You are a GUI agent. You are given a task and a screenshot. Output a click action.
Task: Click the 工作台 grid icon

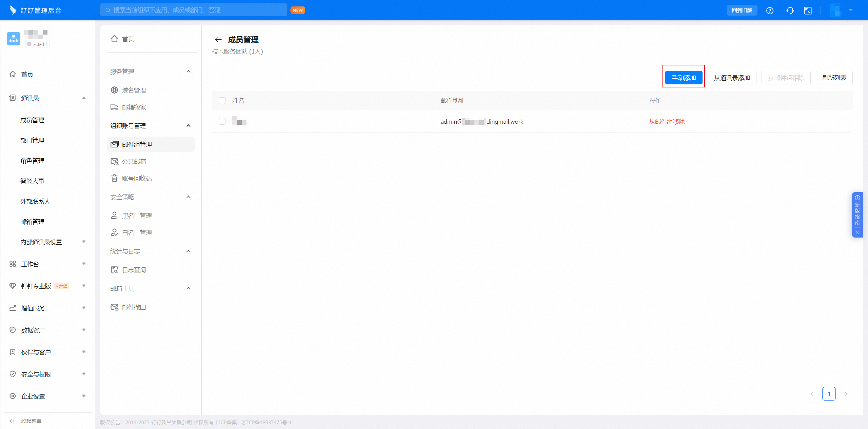(13, 264)
